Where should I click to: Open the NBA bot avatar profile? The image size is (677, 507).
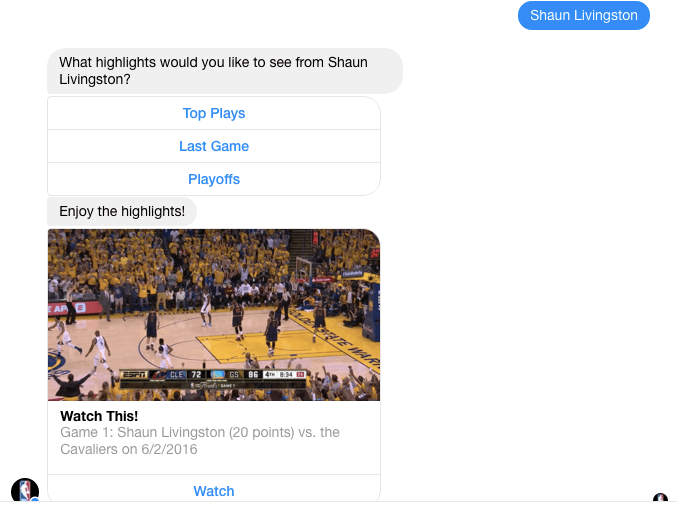click(25, 491)
